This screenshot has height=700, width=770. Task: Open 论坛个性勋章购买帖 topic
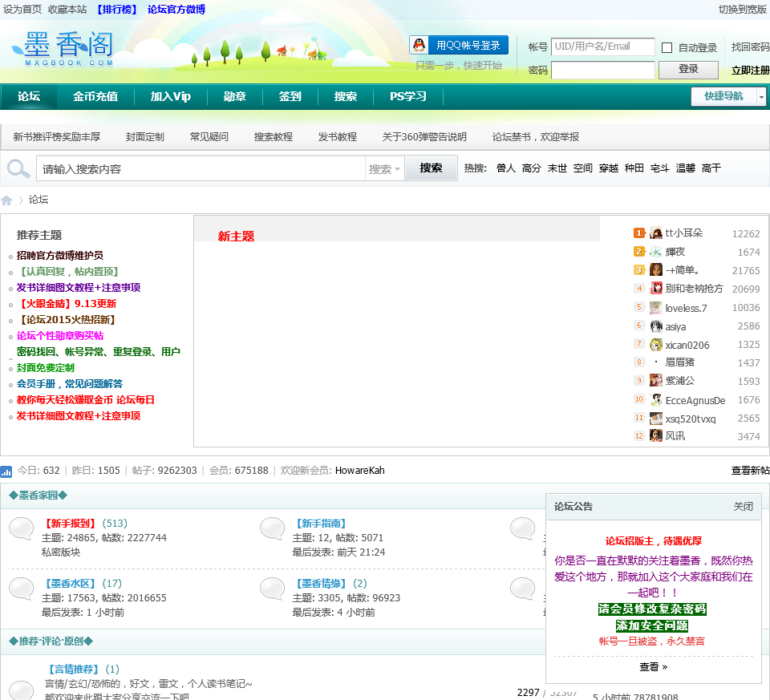(60, 336)
